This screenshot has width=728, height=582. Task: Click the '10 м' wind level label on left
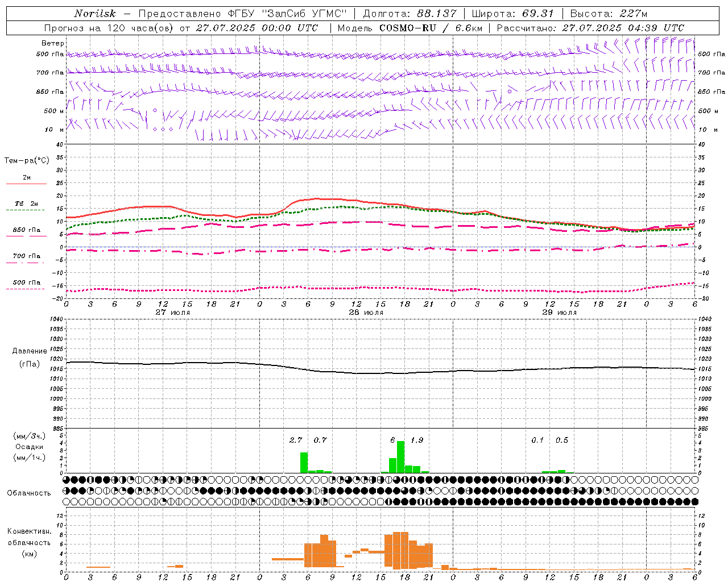(x=54, y=130)
